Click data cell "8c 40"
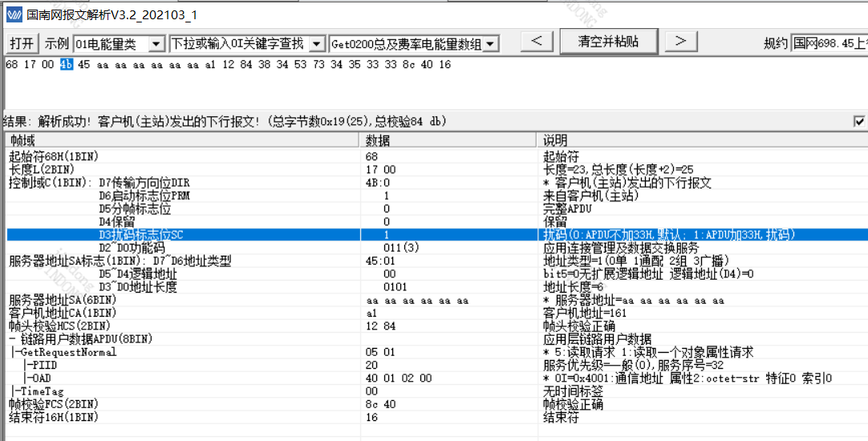The width and height of the screenshot is (868, 441). [x=381, y=404]
